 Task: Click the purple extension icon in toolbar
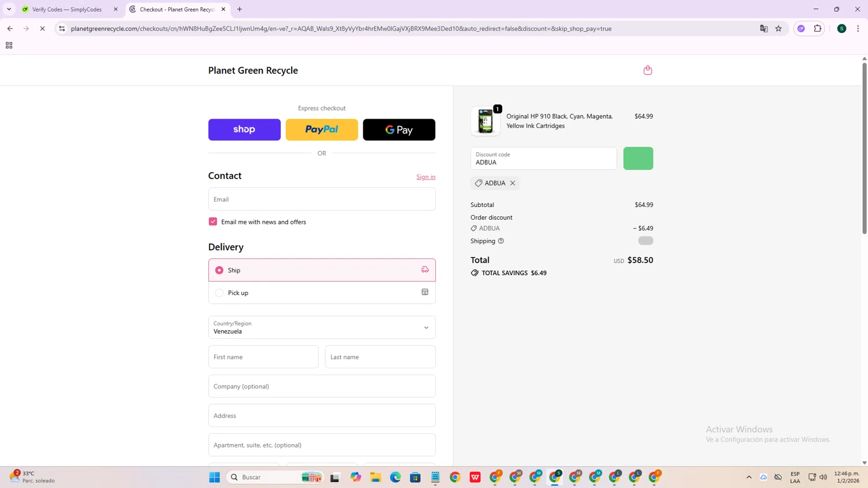pyautogui.click(x=801, y=28)
